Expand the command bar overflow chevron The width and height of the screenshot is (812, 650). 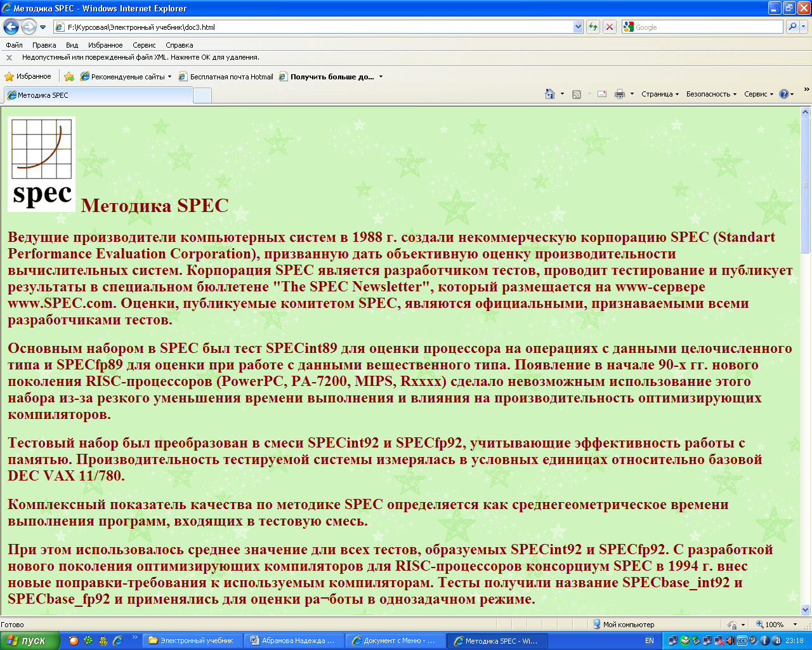pos(806,90)
